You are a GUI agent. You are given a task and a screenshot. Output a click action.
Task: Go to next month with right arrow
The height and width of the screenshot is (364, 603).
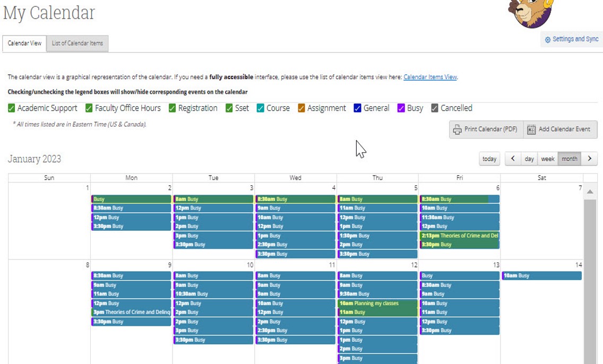589,159
